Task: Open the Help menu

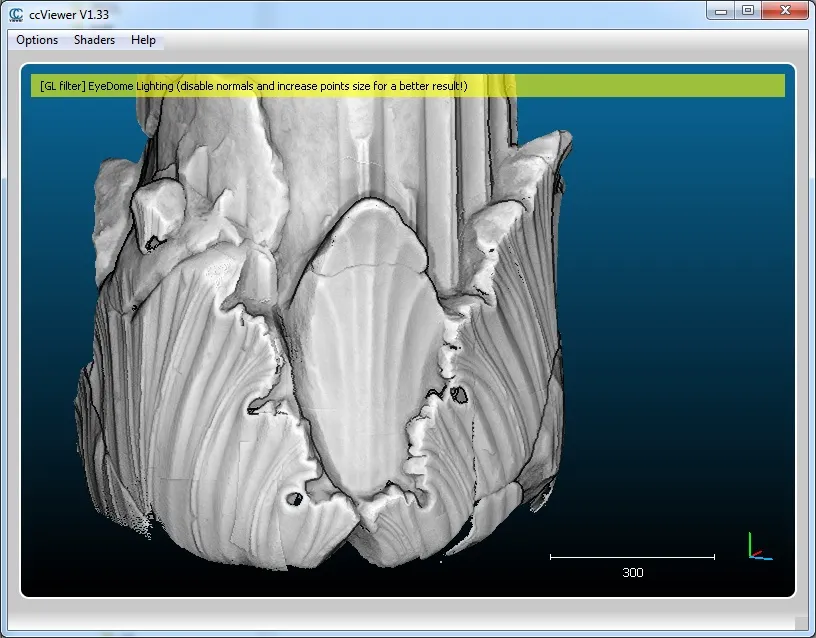Action: tap(143, 40)
